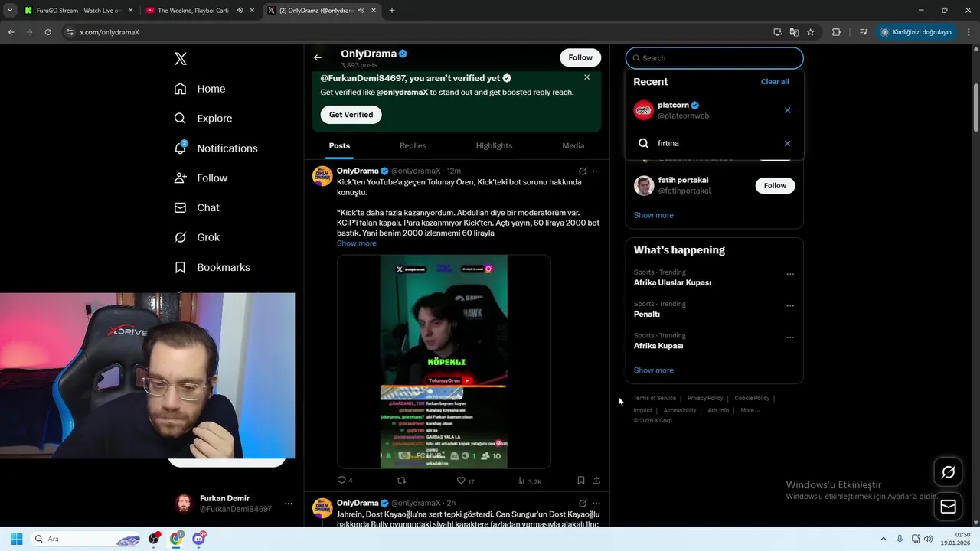
Task: Open Chat in the sidebar
Action: (x=197, y=207)
